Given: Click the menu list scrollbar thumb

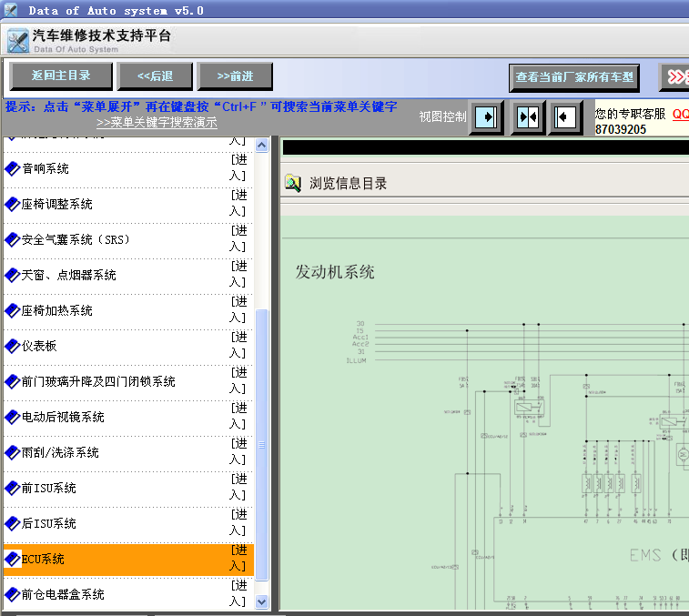Looking at the screenshot, I should pos(262,445).
